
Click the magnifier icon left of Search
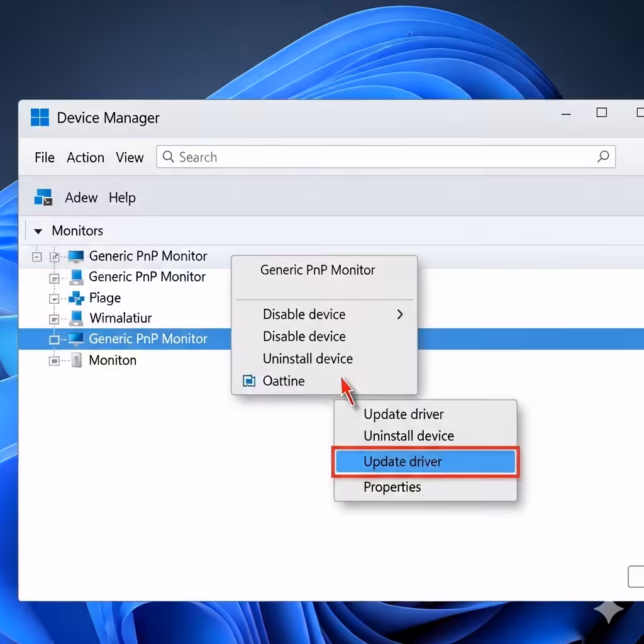click(168, 157)
